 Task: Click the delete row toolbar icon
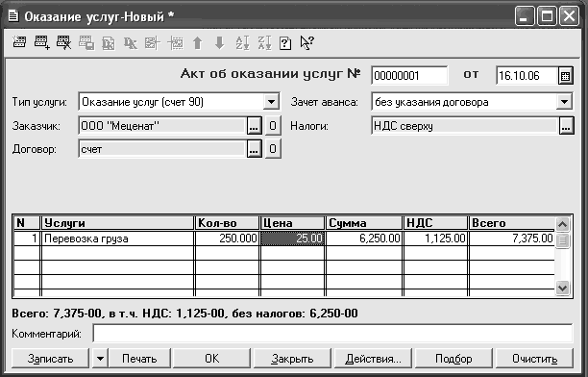63,43
